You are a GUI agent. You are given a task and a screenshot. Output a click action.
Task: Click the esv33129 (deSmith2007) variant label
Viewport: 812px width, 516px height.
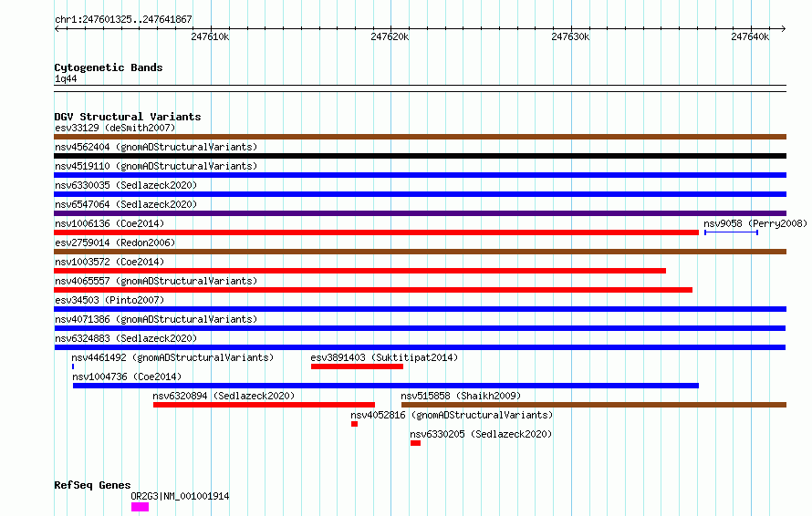point(115,128)
